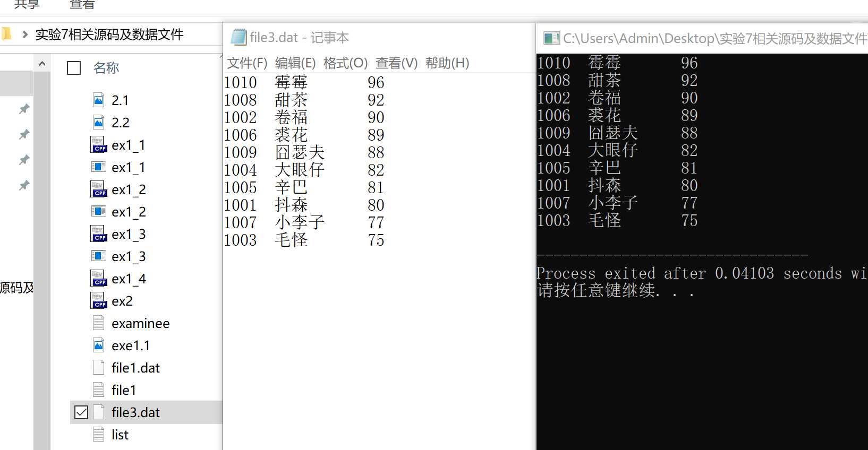Click name 小李子 in the Notepad text

(300, 222)
